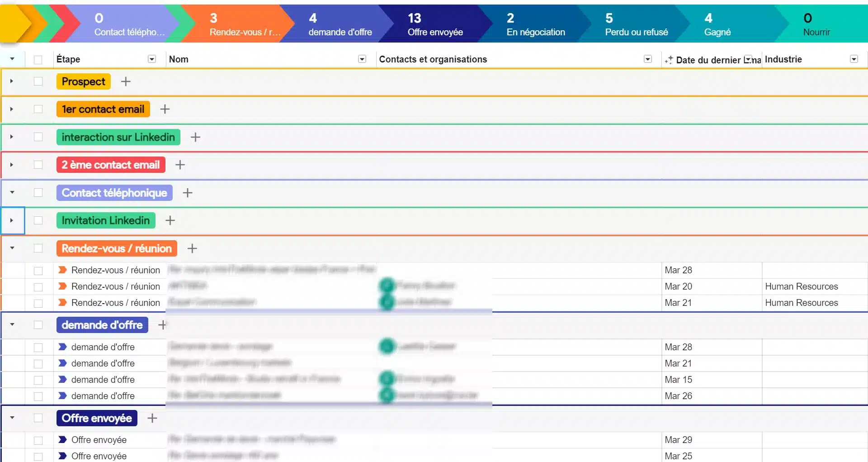Check the Prospect group checkbox
The width and height of the screenshot is (868, 462).
38,81
